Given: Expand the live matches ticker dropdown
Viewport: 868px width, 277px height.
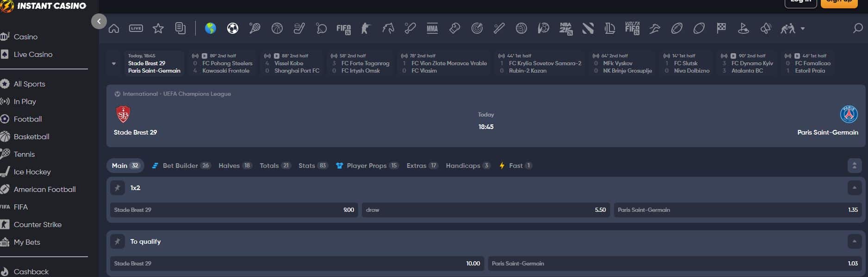Looking at the screenshot, I should 114,63.
